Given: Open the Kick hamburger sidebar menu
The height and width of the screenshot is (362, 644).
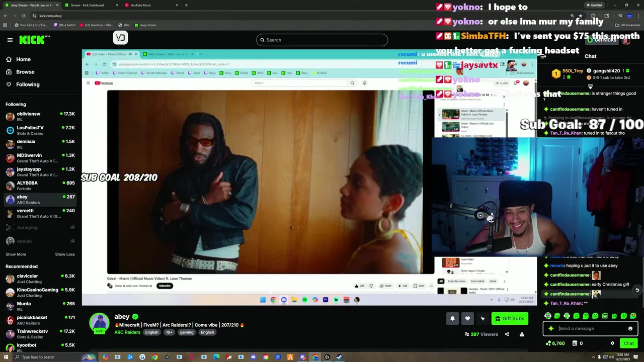Looking at the screenshot, I should 10,40.
